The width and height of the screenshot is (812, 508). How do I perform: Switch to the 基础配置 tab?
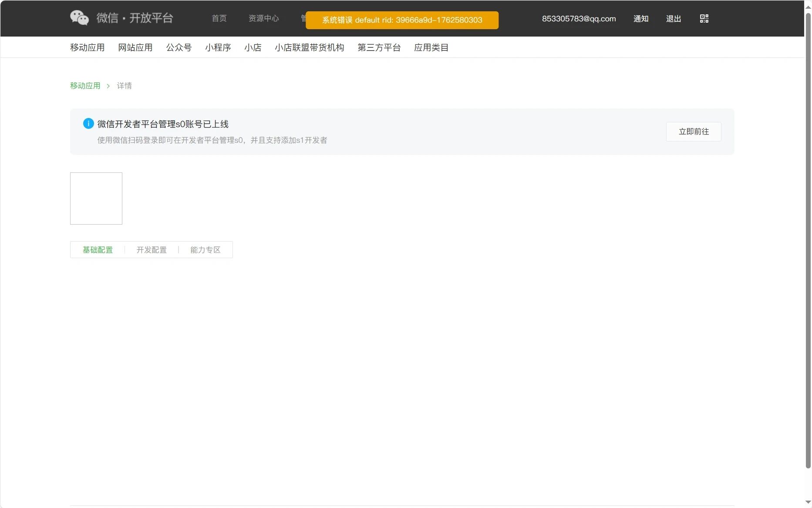click(x=98, y=250)
